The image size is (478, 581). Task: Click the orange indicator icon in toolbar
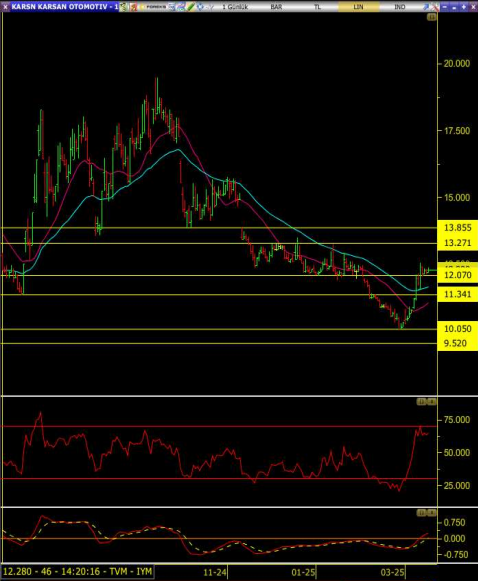pos(133,7)
